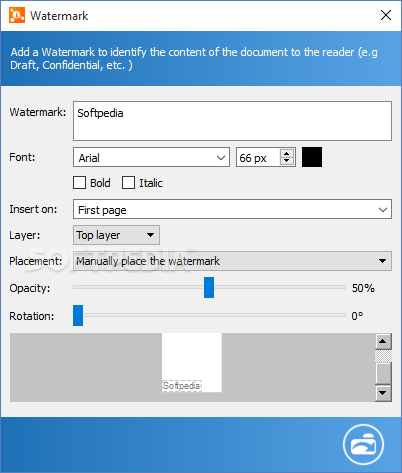The width and height of the screenshot is (402, 473).
Task: Expand the Insert on First page dropdown
Action: pos(232,209)
